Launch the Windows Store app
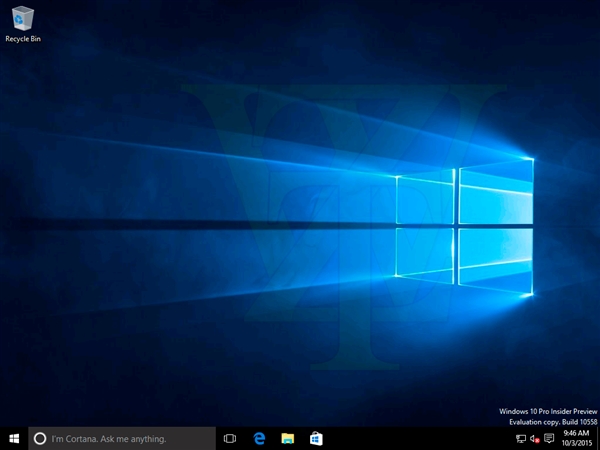The image size is (600, 450). (x=315, y=438)
